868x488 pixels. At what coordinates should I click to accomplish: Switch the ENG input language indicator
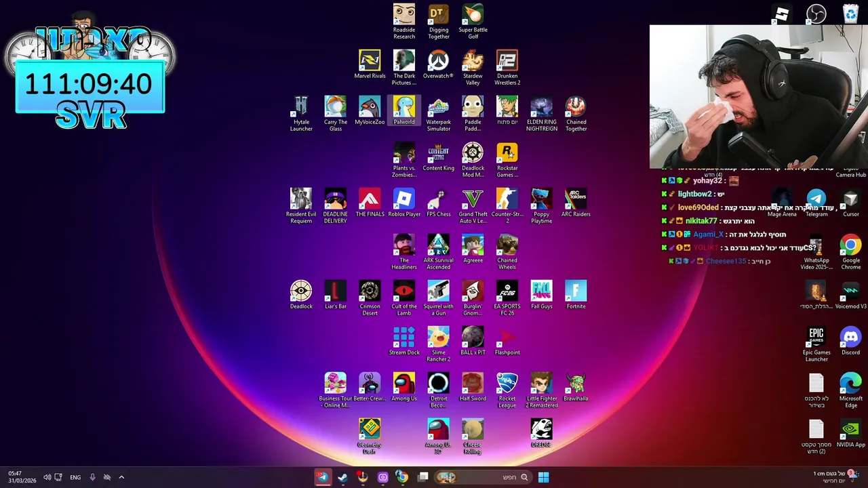(75, 477)
